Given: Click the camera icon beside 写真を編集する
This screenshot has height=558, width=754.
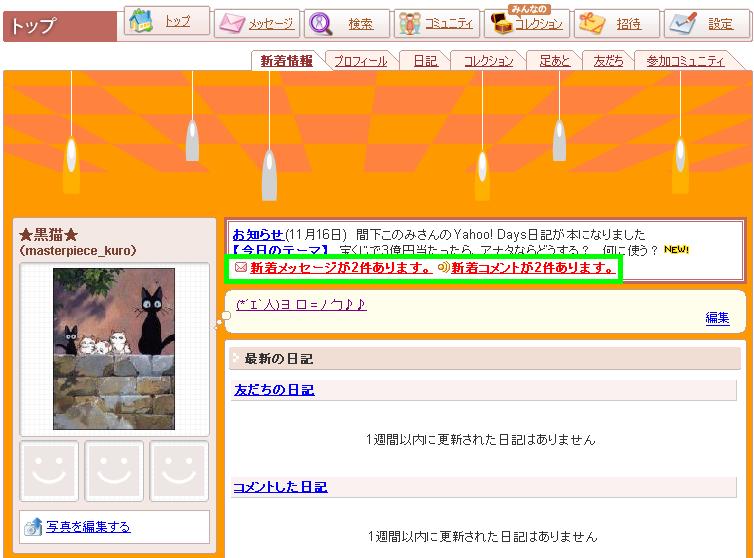Looking at the screenshot, I should (x=33, y=527).
